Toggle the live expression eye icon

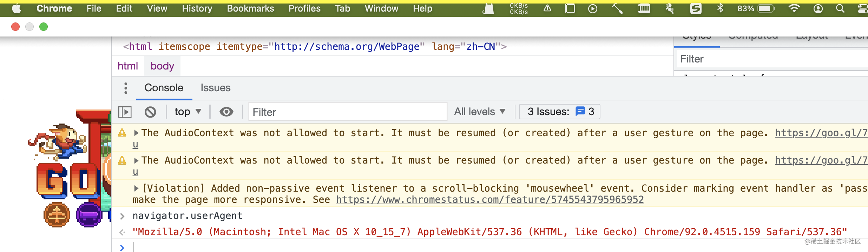click(x=226, y=112)
